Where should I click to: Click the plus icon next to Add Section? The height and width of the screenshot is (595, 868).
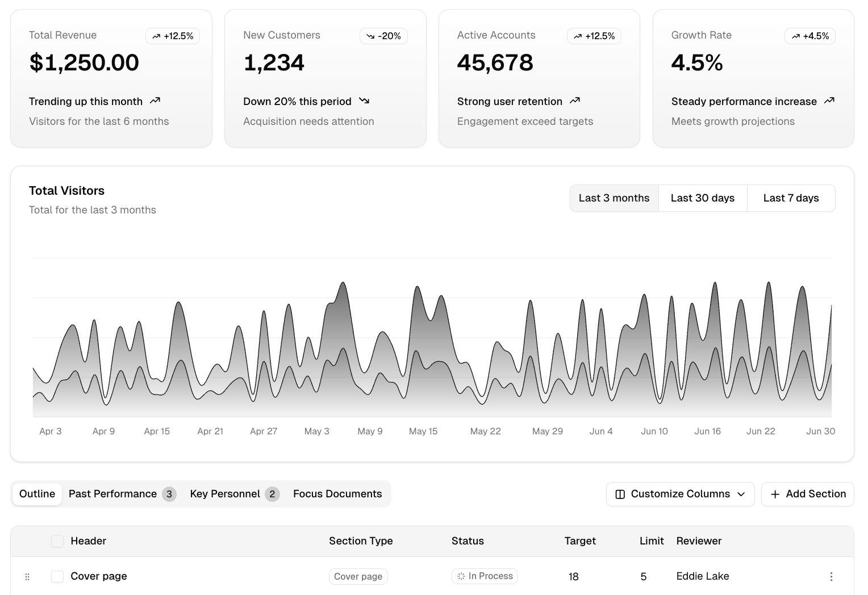click(775, 494)
